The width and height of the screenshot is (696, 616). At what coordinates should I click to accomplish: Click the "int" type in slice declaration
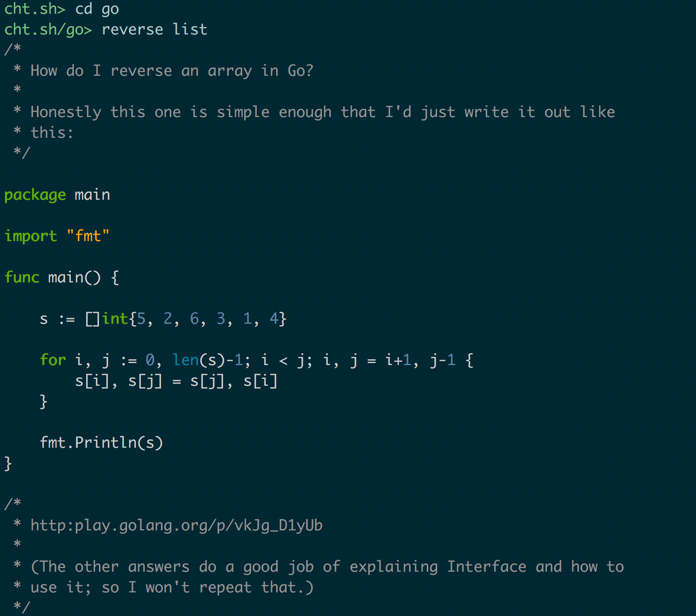tap(115, 319)
